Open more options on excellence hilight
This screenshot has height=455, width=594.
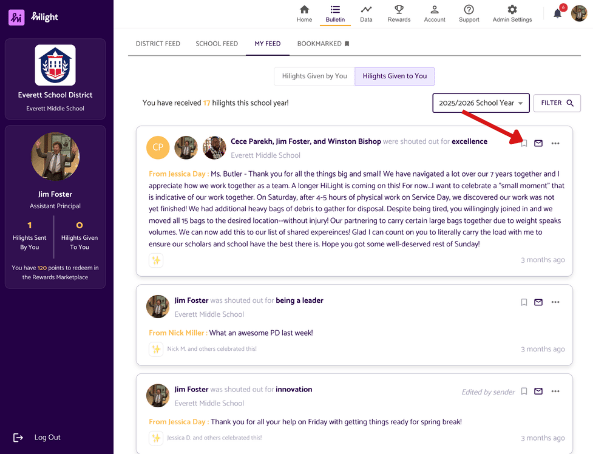point(555,144)
